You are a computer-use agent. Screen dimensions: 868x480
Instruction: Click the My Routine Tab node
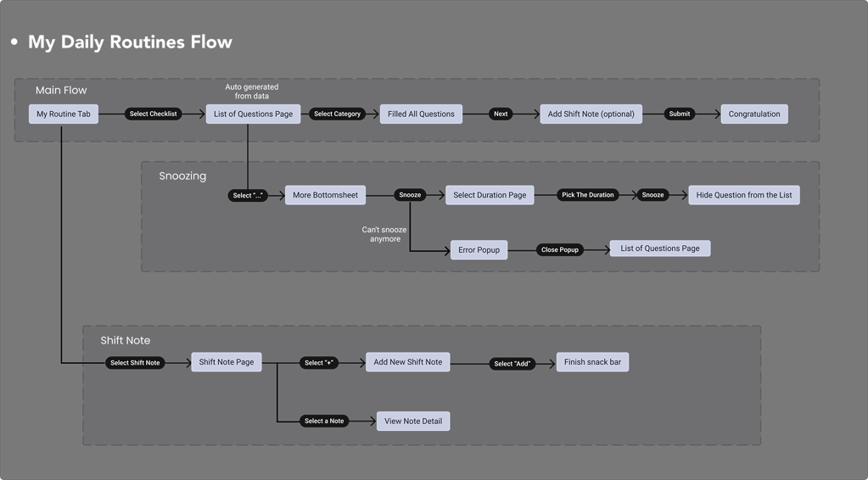click(63, 114)
